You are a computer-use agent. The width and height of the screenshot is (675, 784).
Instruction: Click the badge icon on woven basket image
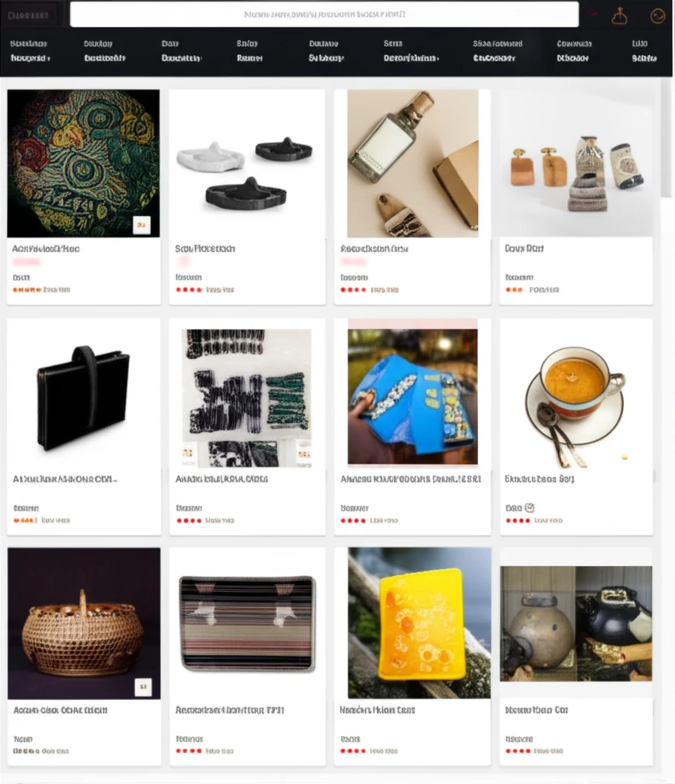pos(143,687)
